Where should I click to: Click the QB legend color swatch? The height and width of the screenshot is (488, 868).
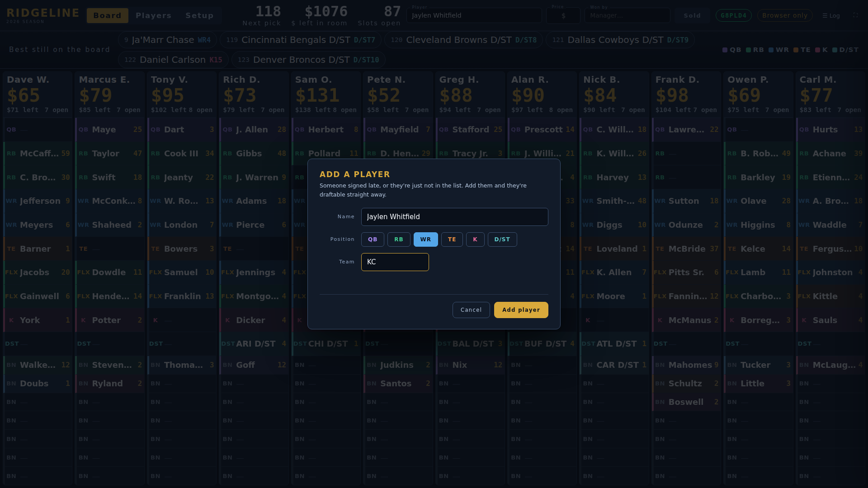[725, 50]
